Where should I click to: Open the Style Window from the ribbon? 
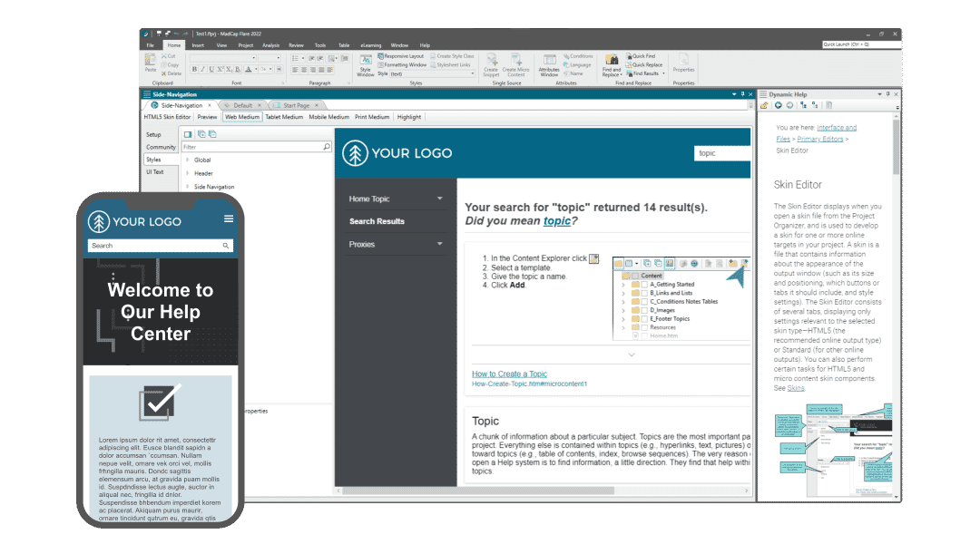point(365,64)
